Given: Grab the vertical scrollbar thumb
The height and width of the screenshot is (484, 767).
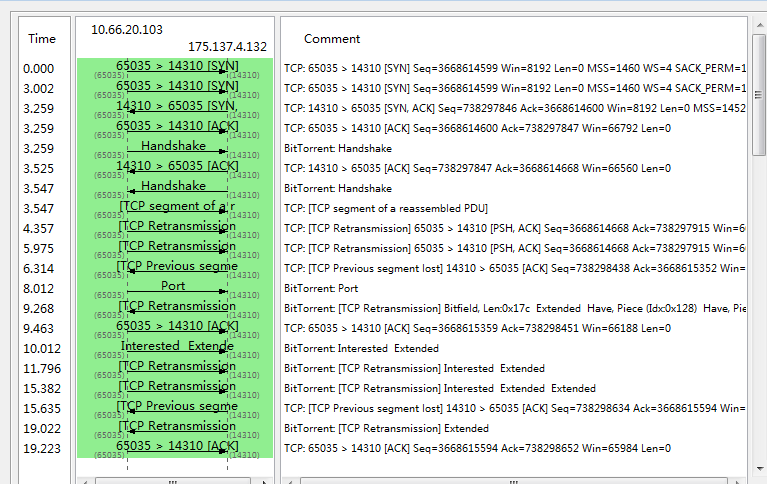Looking at the screenshot, I should coord(758,95).
